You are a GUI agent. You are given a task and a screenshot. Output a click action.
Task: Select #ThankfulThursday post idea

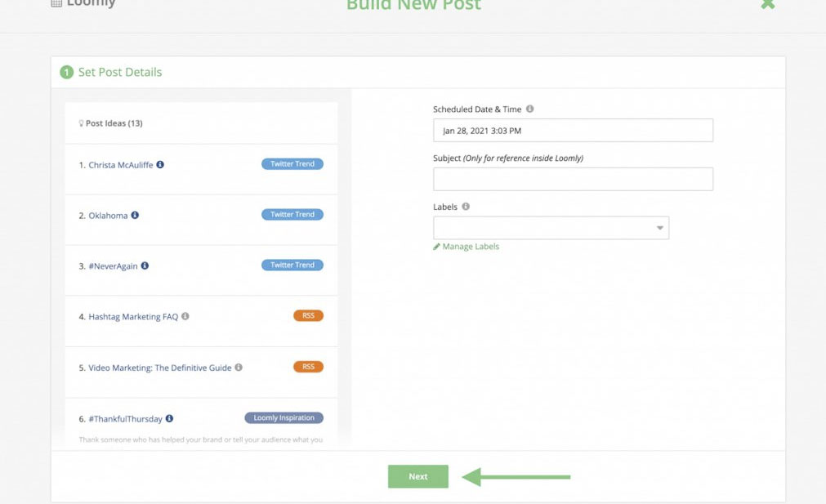[125, 419]
